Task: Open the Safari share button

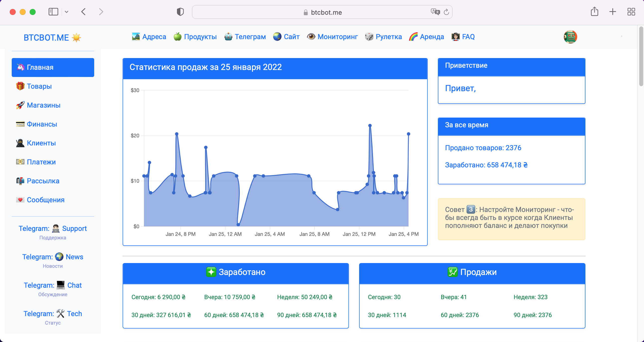Action: coord(594,11)
